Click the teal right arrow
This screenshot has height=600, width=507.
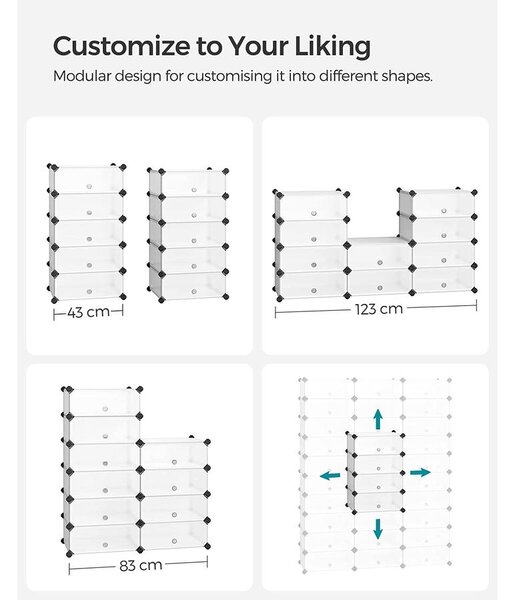(420, 472)
